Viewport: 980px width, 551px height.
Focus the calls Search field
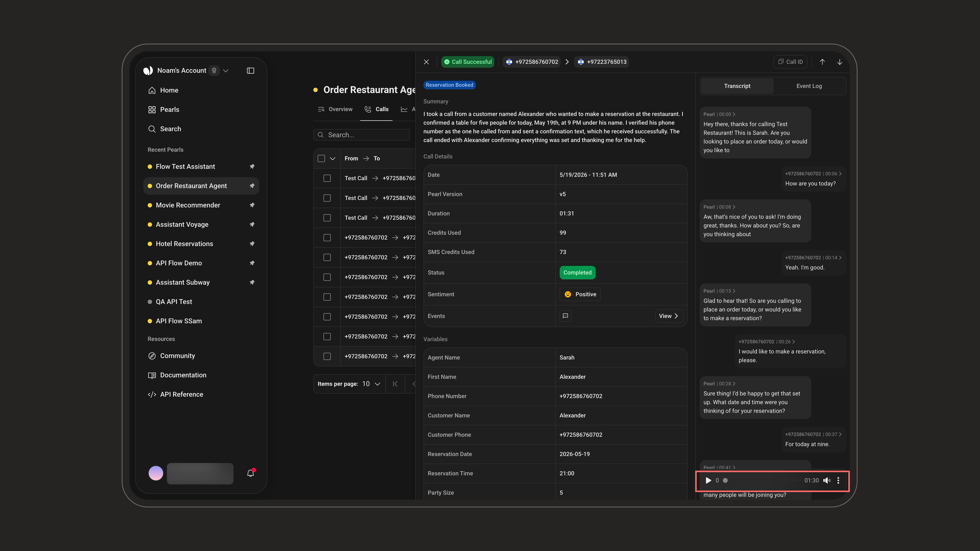[x=361, y=135]
